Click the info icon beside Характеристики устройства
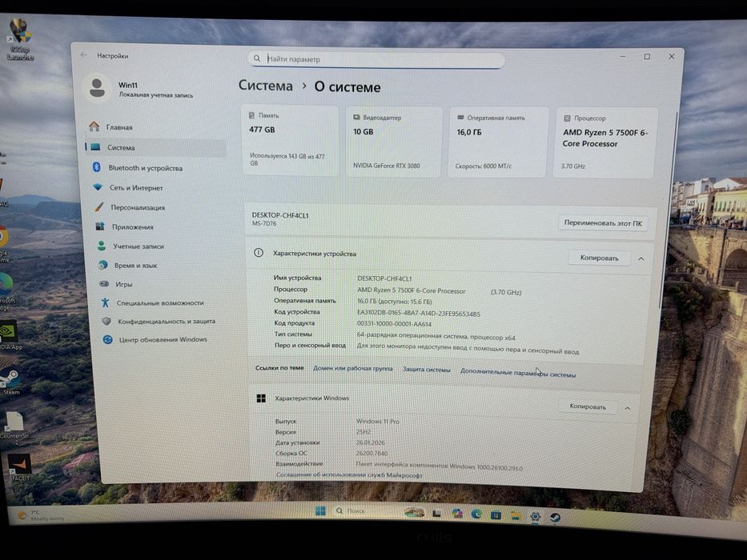Screen dimensions: 747x560 pyautogui.click(x=259, y=252)
